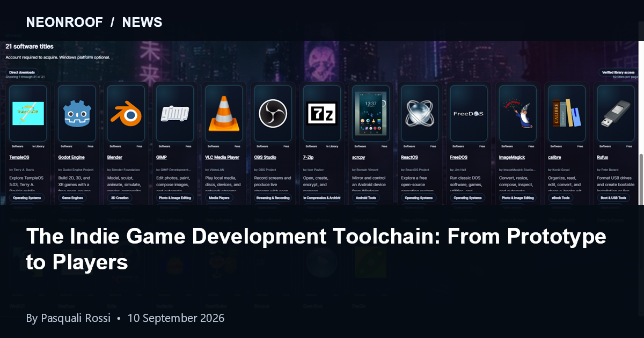This screenshot has width=644, height=338.
Task: Click the vertical scrollbar thumb at right
Action: [x=641, y=179]
